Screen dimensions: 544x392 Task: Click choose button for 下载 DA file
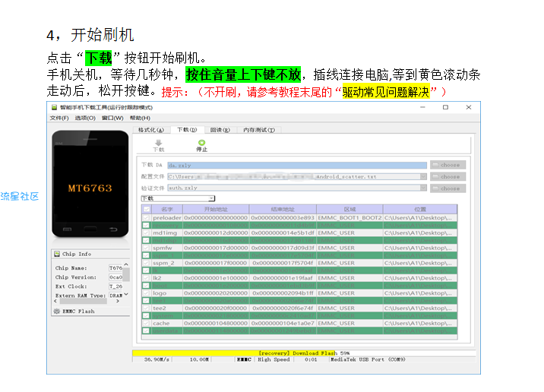pyautogui.click(x=448, y=165)
